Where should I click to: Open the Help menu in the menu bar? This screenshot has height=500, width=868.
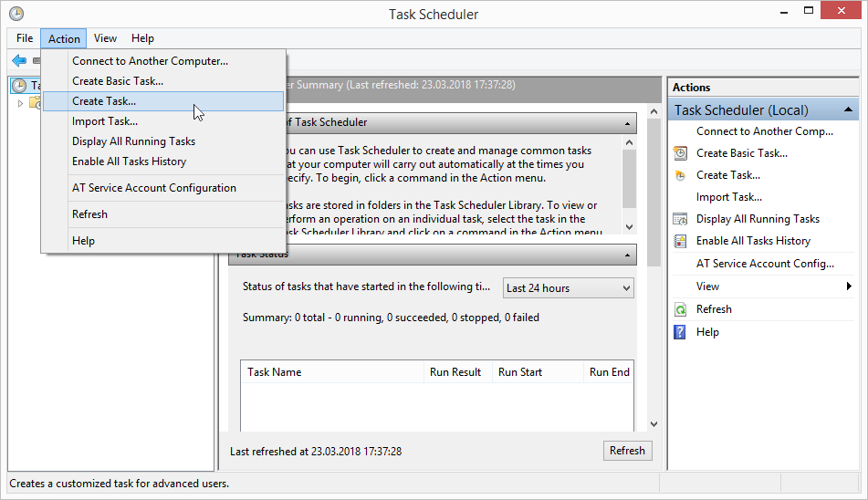click(142, 38)
